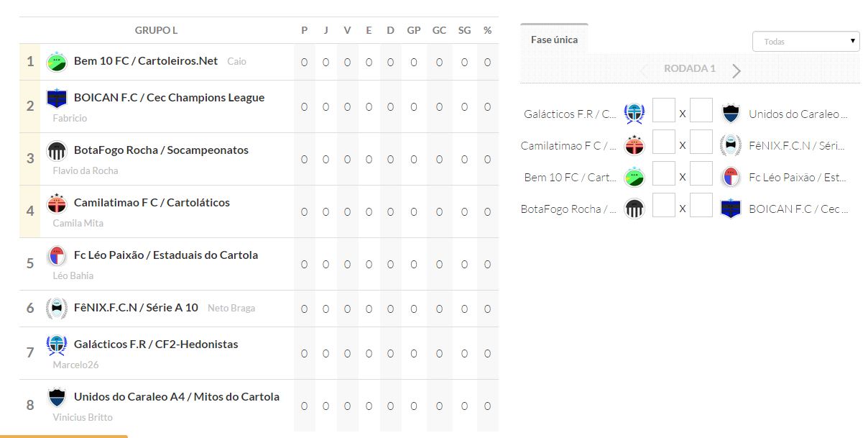Open the Todas round filter dropdown
Image resolution: width=868 pixels, height=438 pixels.
pyautogui.click(x=805, y=42)
